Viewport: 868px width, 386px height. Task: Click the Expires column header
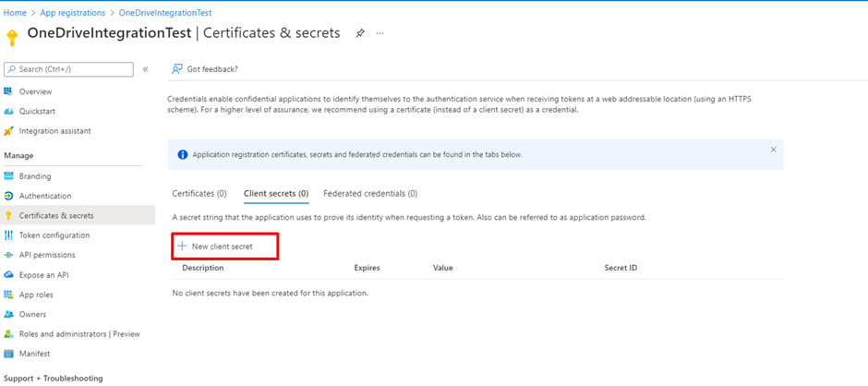pyautogui.click(x=367, y=268)
